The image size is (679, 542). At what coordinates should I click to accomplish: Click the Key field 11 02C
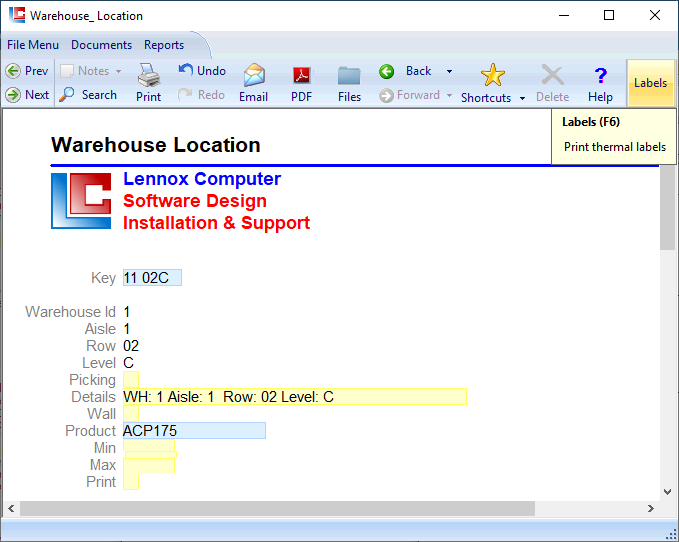click(152, 278)
